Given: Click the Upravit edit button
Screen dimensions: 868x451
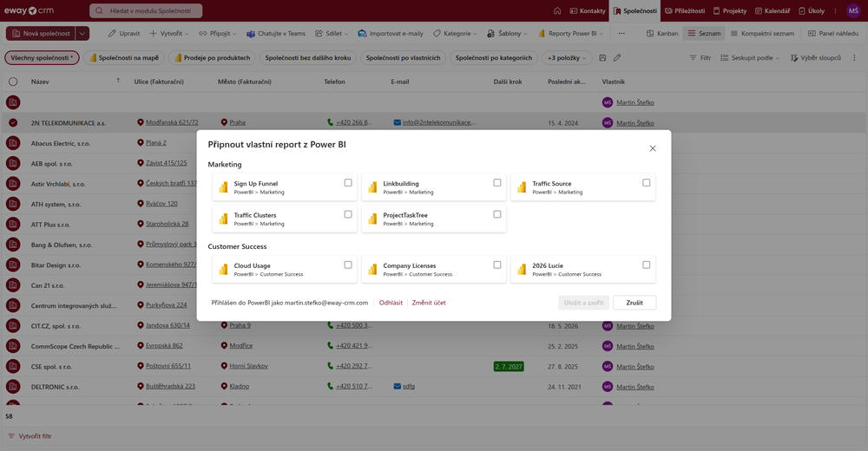Looking at the screenshot, I should click(124, 33).
